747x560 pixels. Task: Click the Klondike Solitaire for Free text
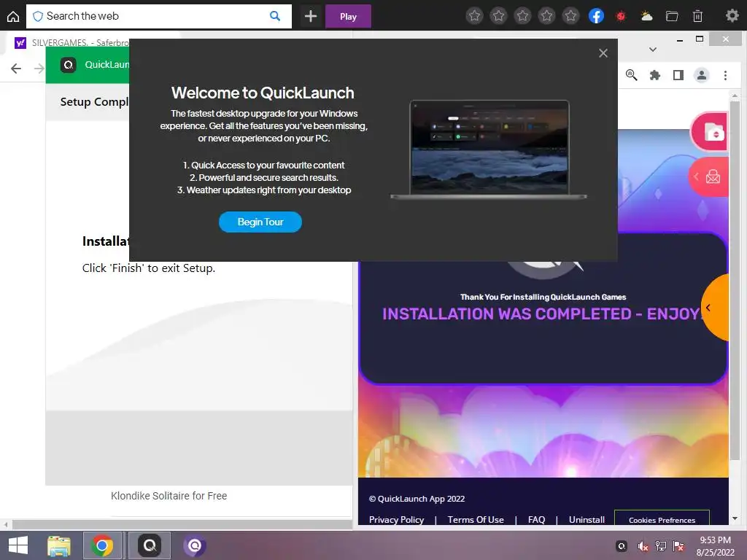pyautogui.click(x=169, y=496)
